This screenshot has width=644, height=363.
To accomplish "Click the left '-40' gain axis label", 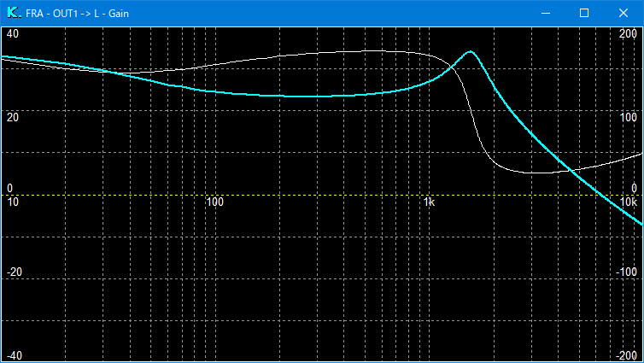I will [x=15, y=355].
